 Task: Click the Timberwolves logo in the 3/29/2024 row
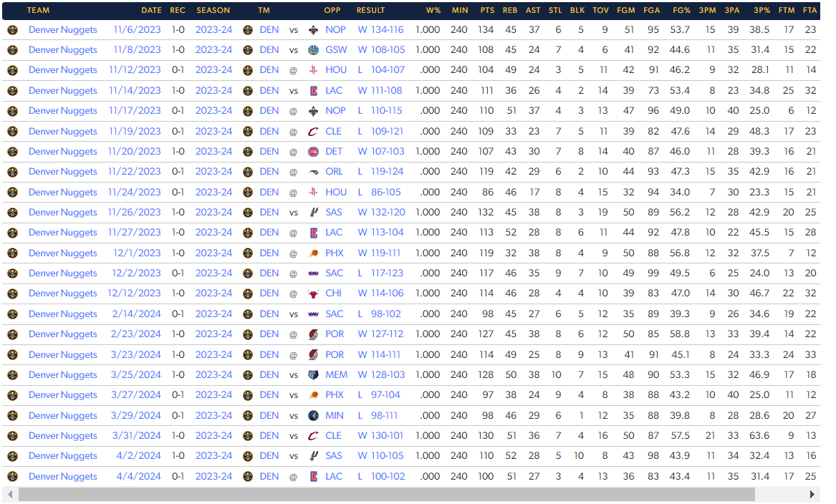(x=314, y=415)
